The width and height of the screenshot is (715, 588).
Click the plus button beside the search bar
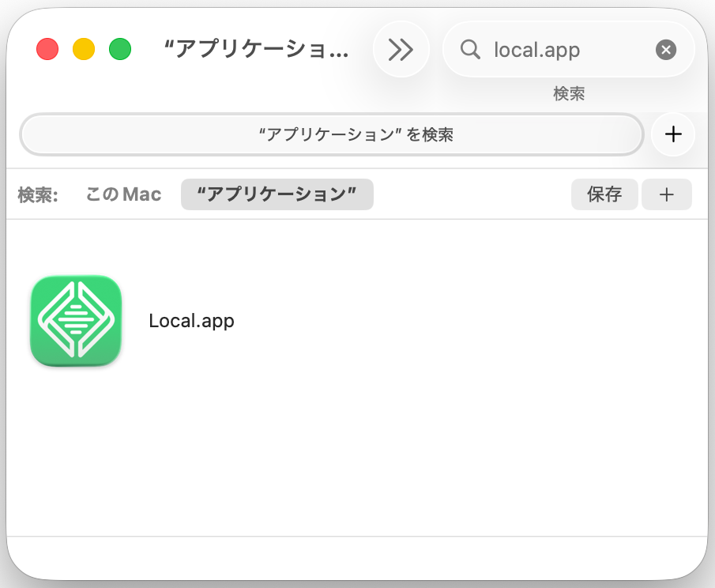pyautogui.click(x=673, y=134)
